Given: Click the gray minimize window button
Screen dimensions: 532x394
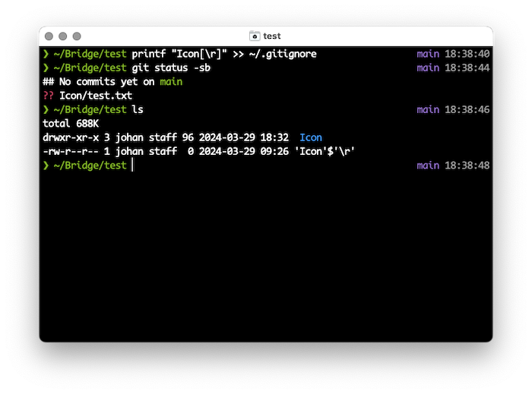Looking at the screenshot, I should pos(63,36).
